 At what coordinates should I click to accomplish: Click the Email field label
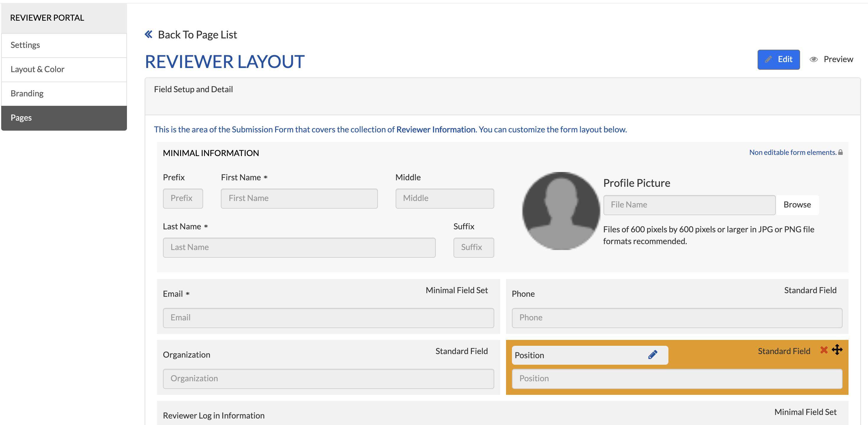[172, 294]
